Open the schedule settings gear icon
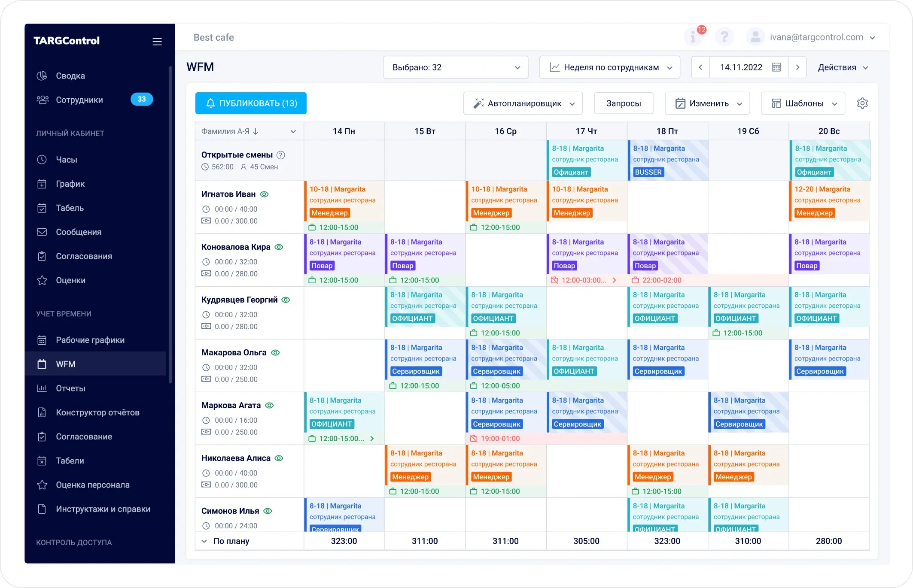Image resolution: width=913 pixels, height=588 pixels. 862,103
